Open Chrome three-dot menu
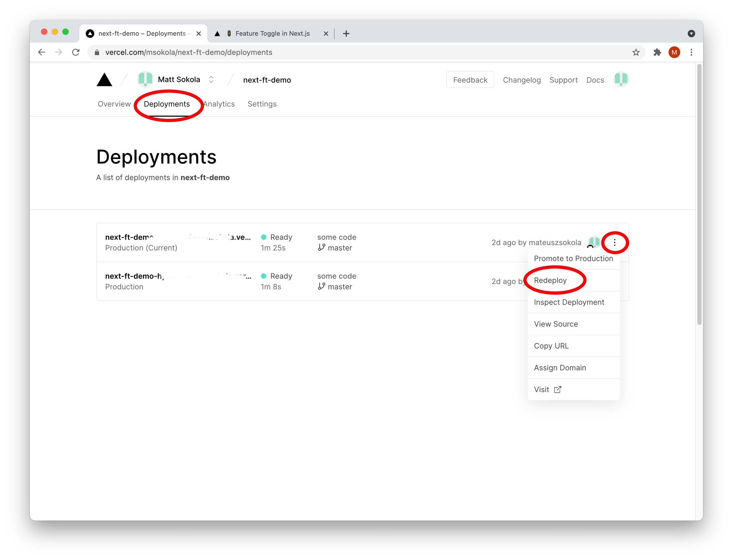Viewport: 733px width, 560px height. pyautogui.click(x=692, y=52)
